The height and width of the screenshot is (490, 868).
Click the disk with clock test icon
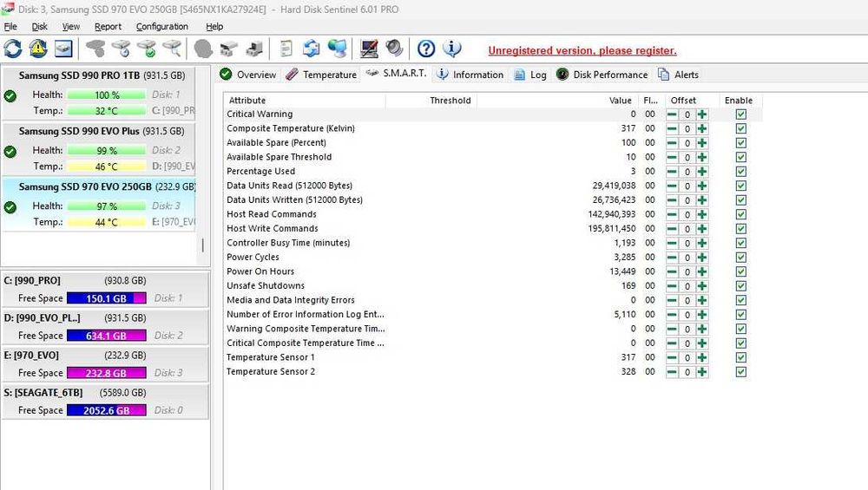click(x=122, y=49)
